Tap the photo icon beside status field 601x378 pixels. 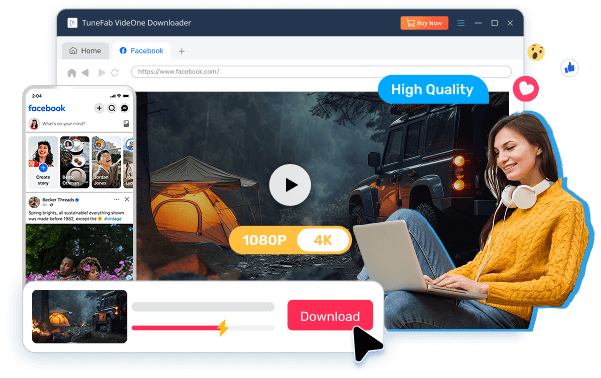click(x=126, y=123)
